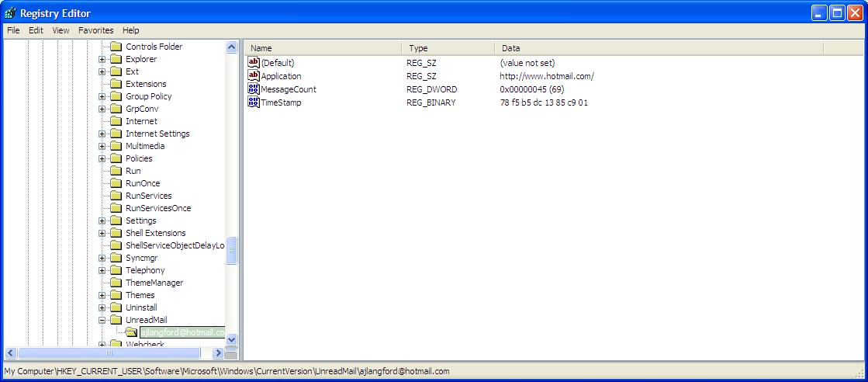Screen dimensions: 868x382
Task: Click the Controls Folder key icon
Action: pyautogui.click(x=116, y=47)
